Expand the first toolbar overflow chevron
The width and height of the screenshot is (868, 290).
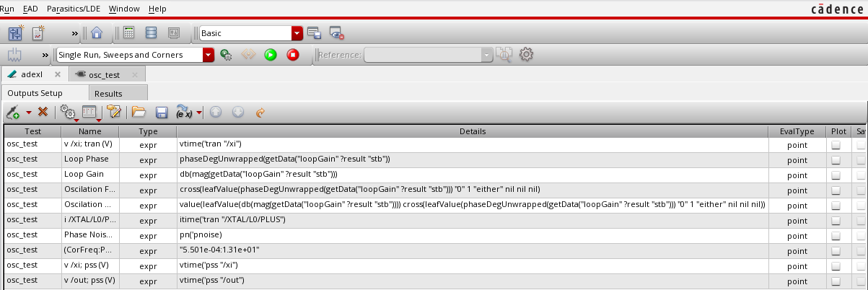(x=74, y=33)
